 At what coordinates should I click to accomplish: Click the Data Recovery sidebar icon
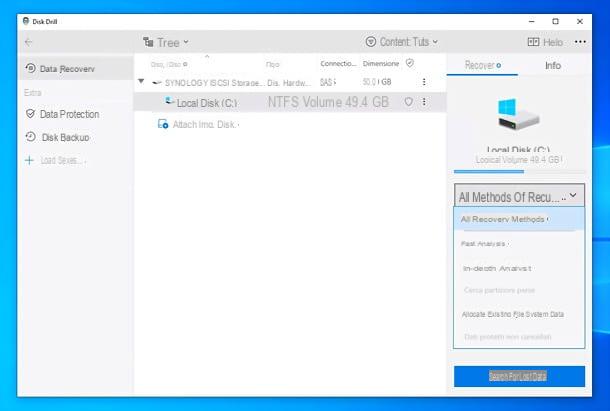pos(30,68)
